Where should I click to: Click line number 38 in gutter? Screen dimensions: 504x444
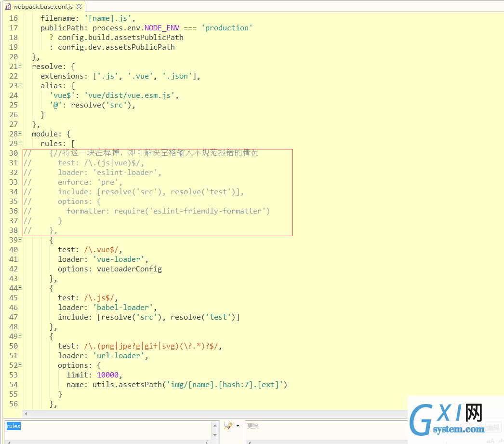13,230
